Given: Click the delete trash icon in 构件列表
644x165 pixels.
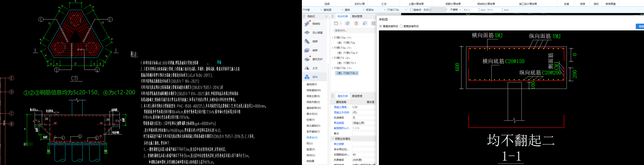Looking at the screenshot, I should pyautogui.click(x=356, y=23).
